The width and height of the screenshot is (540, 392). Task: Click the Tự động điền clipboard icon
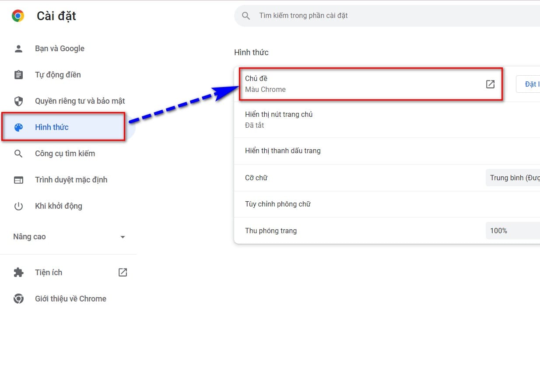pyautogui.click(x=18, y=75)
